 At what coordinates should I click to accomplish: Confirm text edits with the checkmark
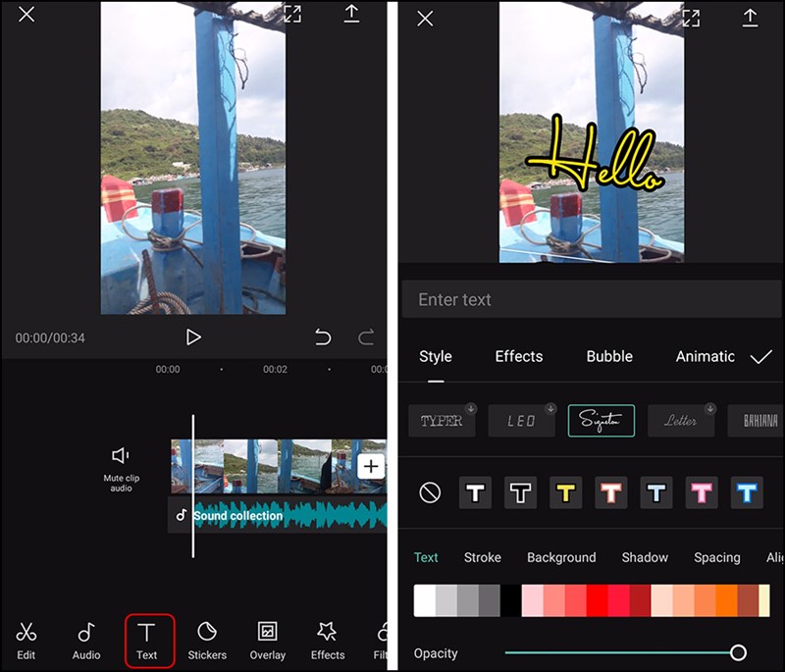(x=759, y=357)
